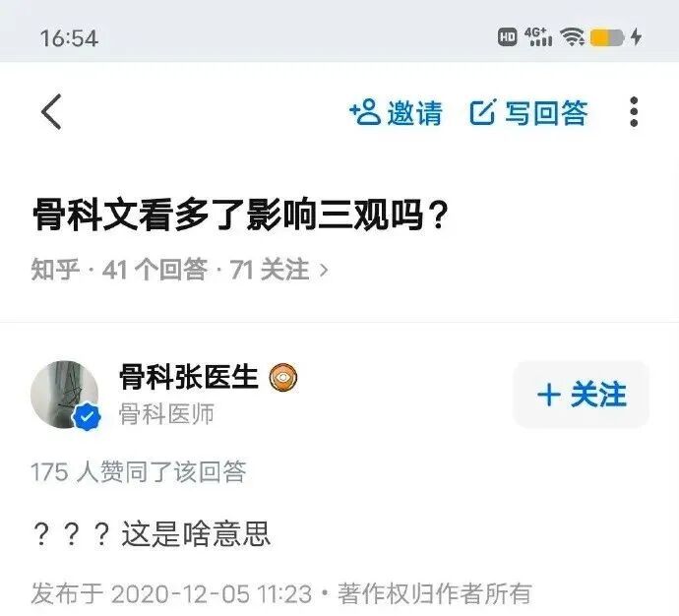The width and height of the screenshot is (679, 616).
Task: Tap the back arrow icon
Action: [x=51, y=111]
